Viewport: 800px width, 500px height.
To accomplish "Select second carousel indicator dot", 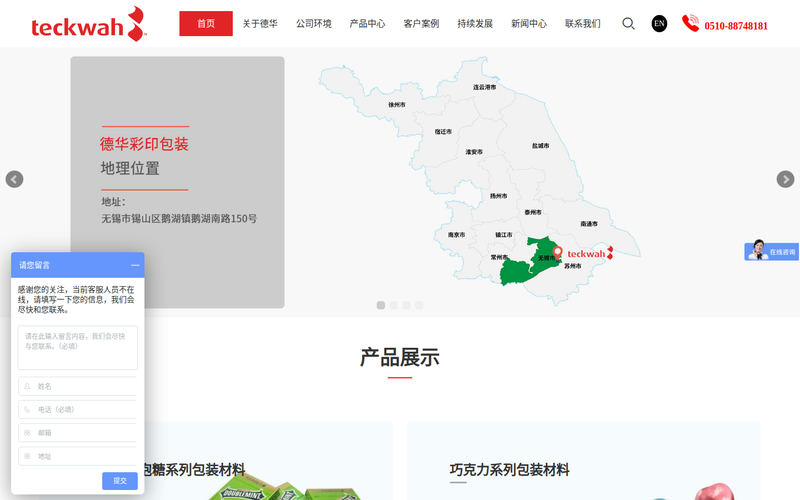I will pos(393,305).
